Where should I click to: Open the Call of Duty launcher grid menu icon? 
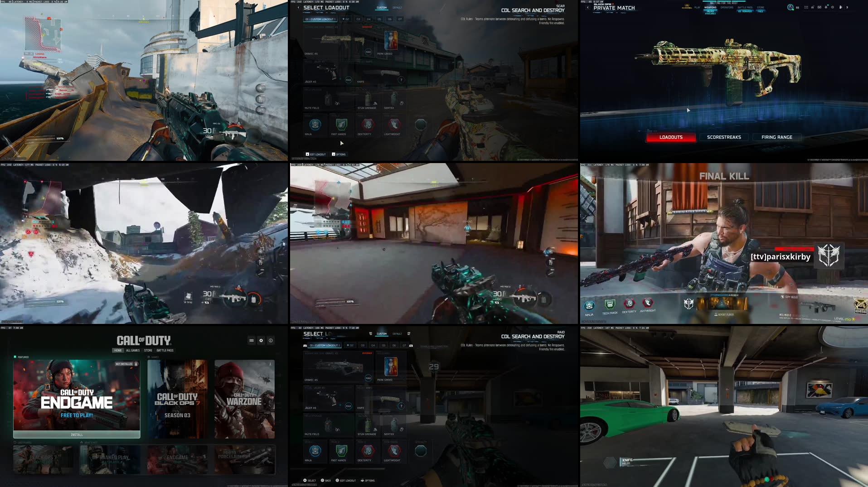coord(252,340)
